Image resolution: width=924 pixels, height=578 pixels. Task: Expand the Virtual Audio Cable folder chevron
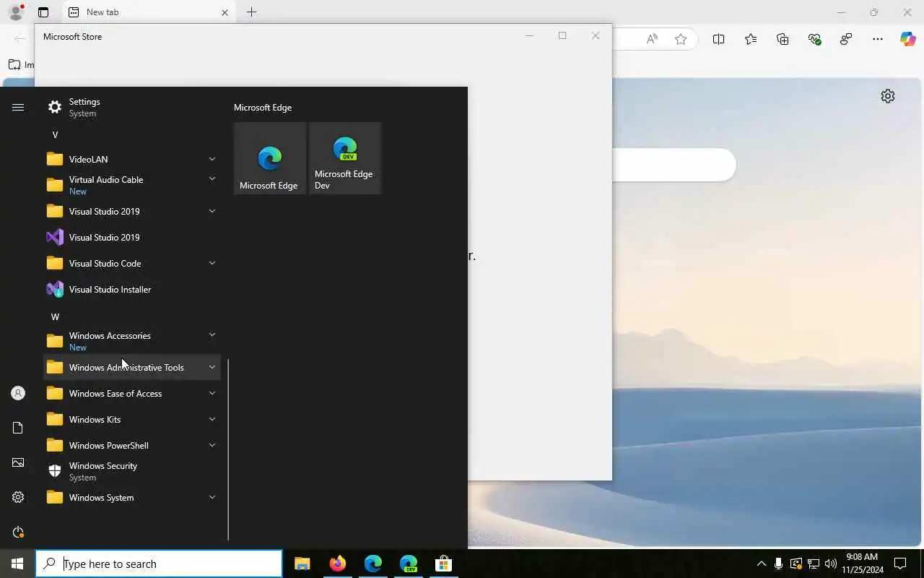212,179
